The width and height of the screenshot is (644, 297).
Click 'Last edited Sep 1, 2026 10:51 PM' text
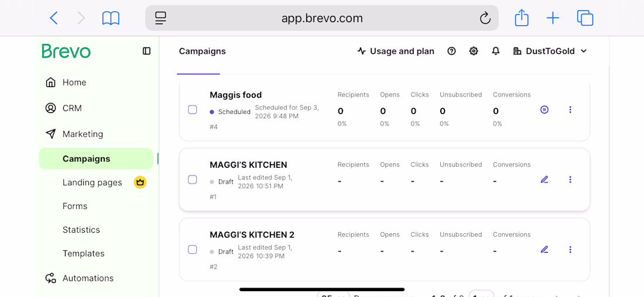(x=265, y=182)
